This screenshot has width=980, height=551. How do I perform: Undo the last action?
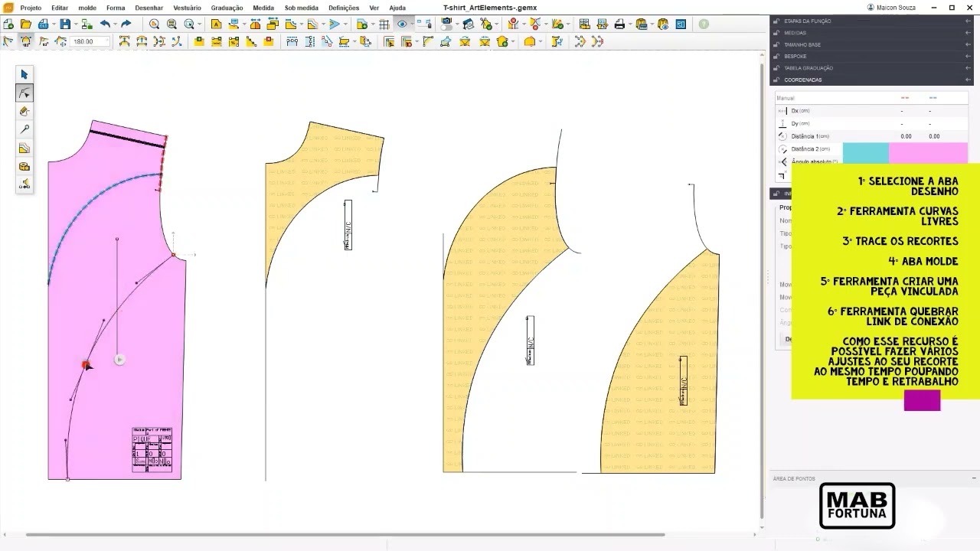[105, 24]
